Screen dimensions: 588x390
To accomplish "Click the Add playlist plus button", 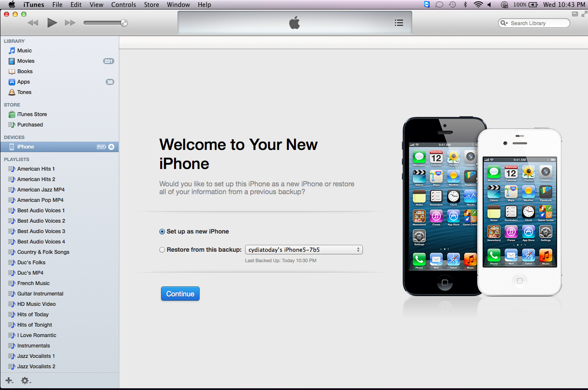I will click(9, 380).
